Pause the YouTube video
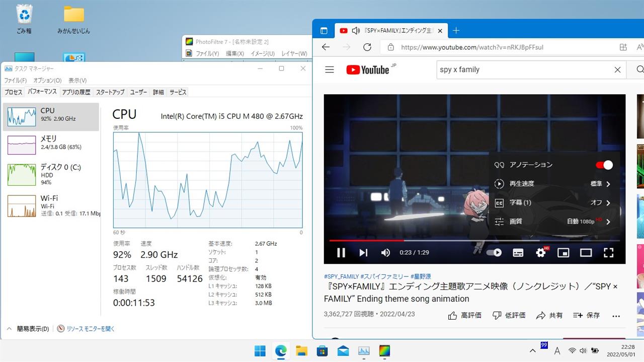This screenshot has height=362, width=644. (x=341, y=253)
